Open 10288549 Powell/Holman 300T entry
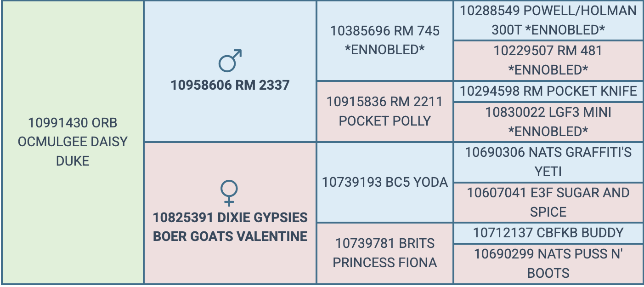This screenshot has height=287, width=644. pyautogui.click(x=548, y=21)
